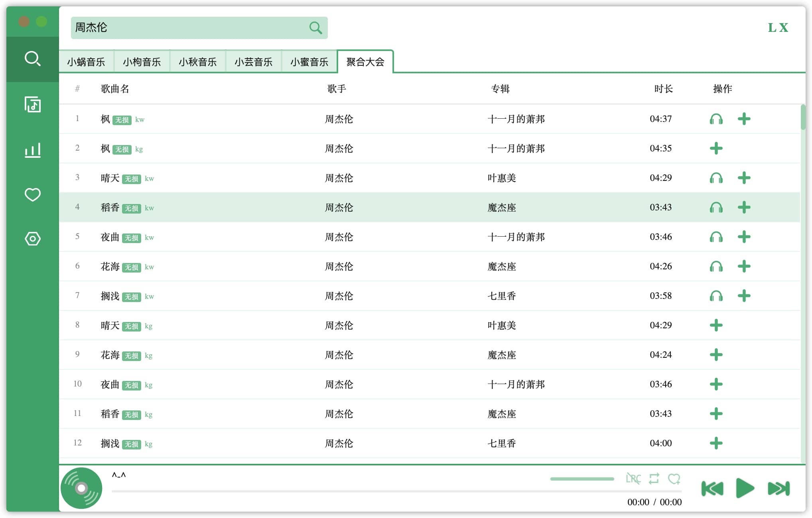812x518 pixels.
Task: Skip to previous track button
Action: 712,489
